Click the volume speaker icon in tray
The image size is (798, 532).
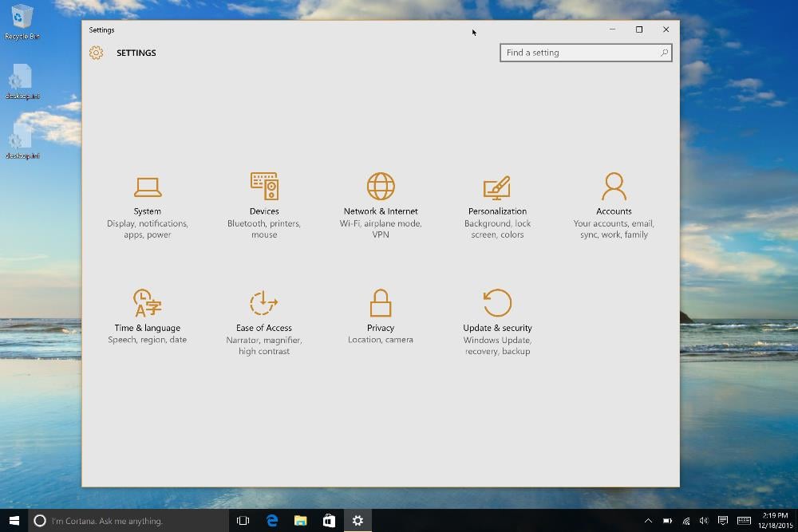click(704, 521)
